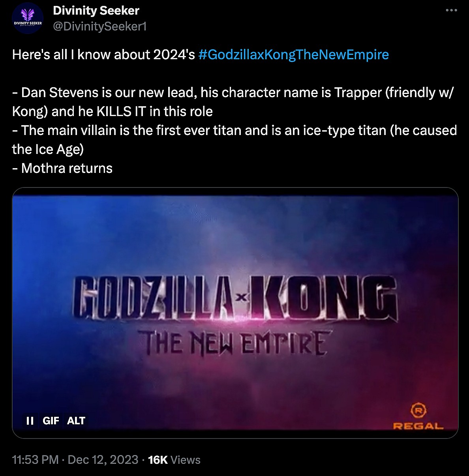Open the #GodzillaxKongTheNewEmpire hashtag

click(x=294, y=54)
